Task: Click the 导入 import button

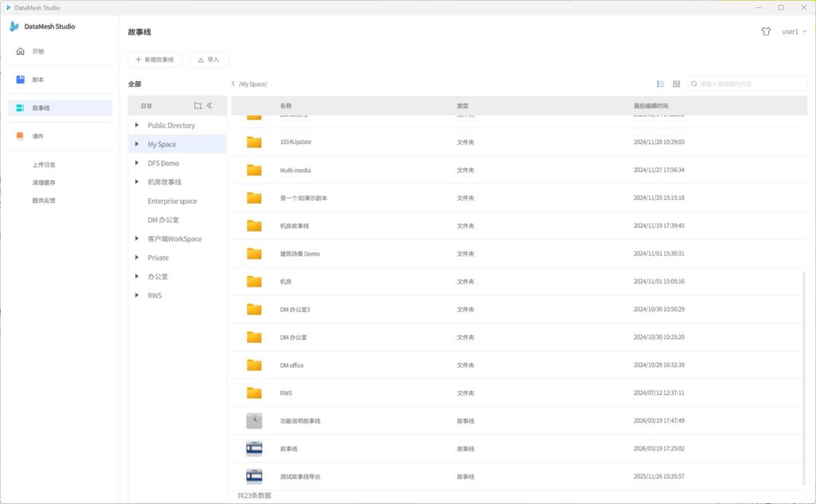Action: click(x=210, y=60)
